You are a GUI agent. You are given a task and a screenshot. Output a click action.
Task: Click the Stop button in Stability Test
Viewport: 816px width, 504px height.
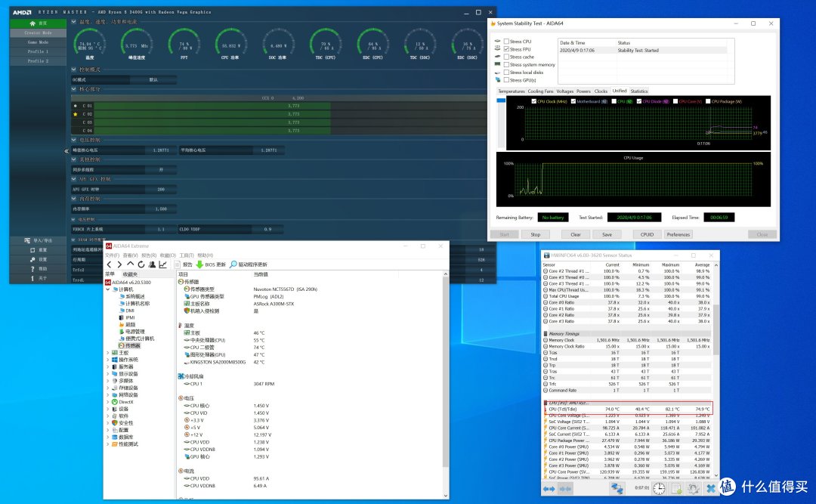tap(535, 234)
